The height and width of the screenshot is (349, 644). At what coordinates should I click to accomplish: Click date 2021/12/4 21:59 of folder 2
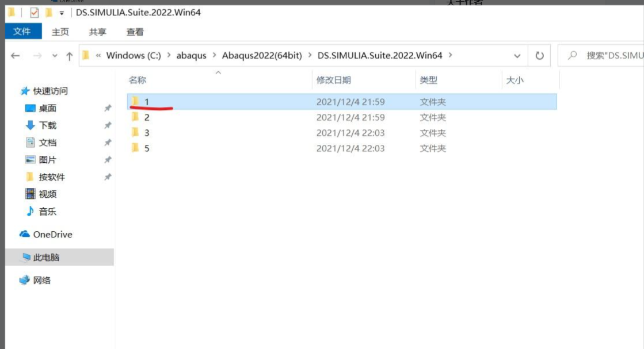coord(350,117)
